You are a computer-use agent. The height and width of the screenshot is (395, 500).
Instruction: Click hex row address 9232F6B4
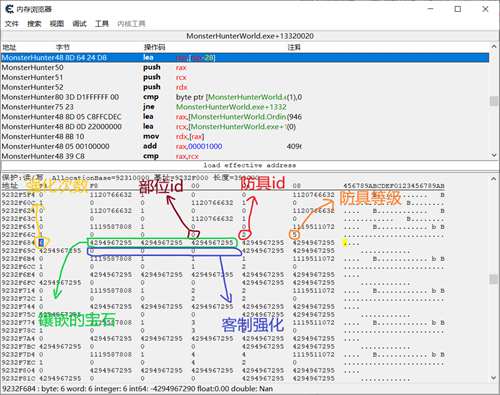tap(18, 259)
